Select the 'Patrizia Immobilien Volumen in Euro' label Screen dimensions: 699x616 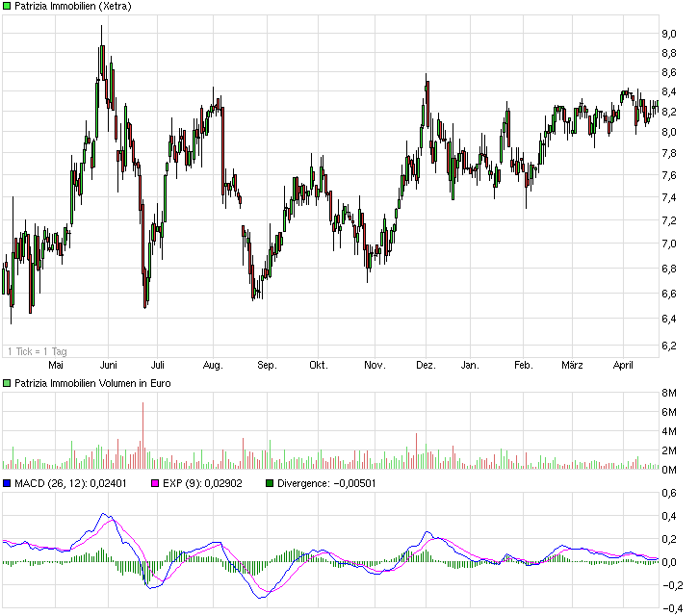click(92, 383)
